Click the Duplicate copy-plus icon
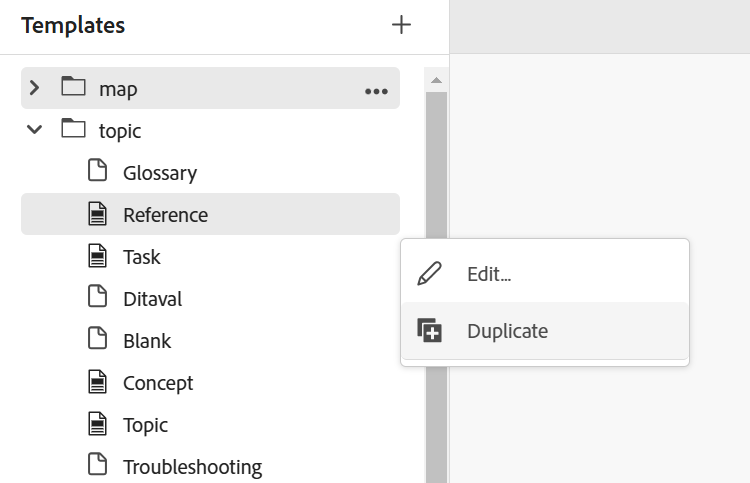Screen dimensions: 750x483 pyautogui.click(x=429, y=330)
